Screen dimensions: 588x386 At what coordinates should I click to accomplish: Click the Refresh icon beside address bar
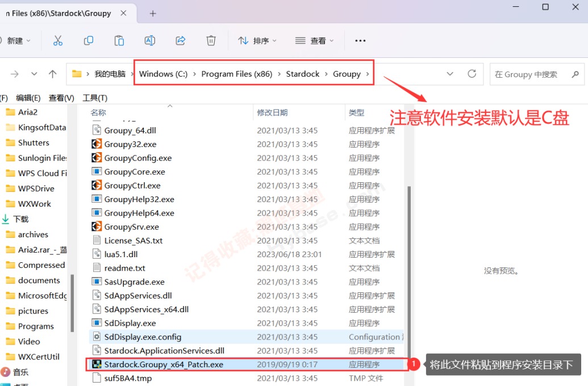tap(472, 74)
